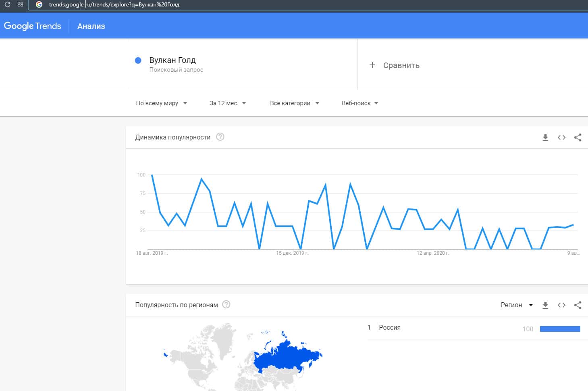
Task: Share the interest over time chart
Action: coord(578,137)
